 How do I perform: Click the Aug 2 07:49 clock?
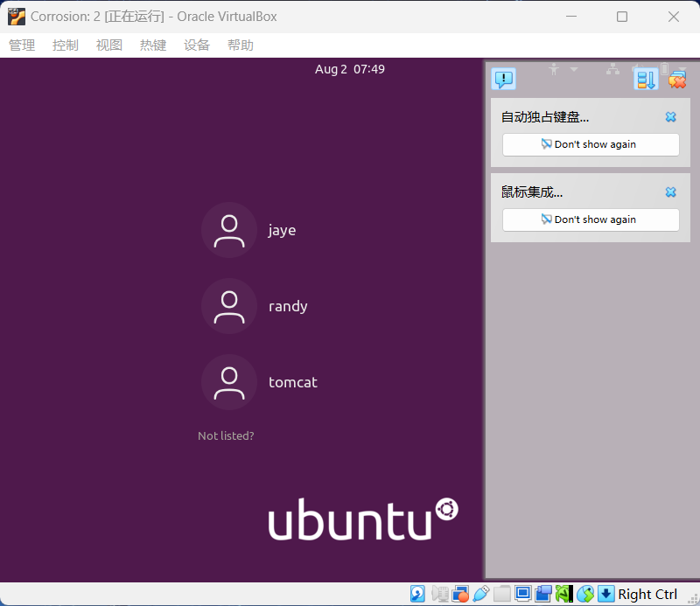(x=349, y=69)
